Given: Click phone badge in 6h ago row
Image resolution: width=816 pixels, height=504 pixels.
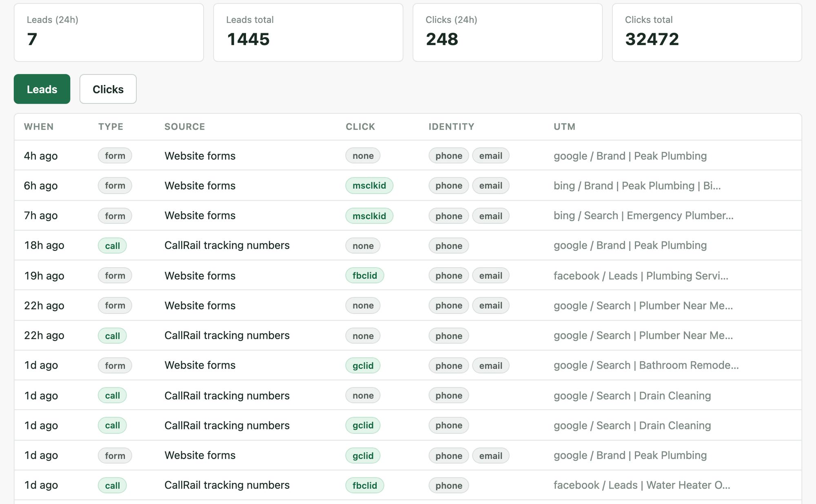Looking at the screenshot, I should point(449,186).
